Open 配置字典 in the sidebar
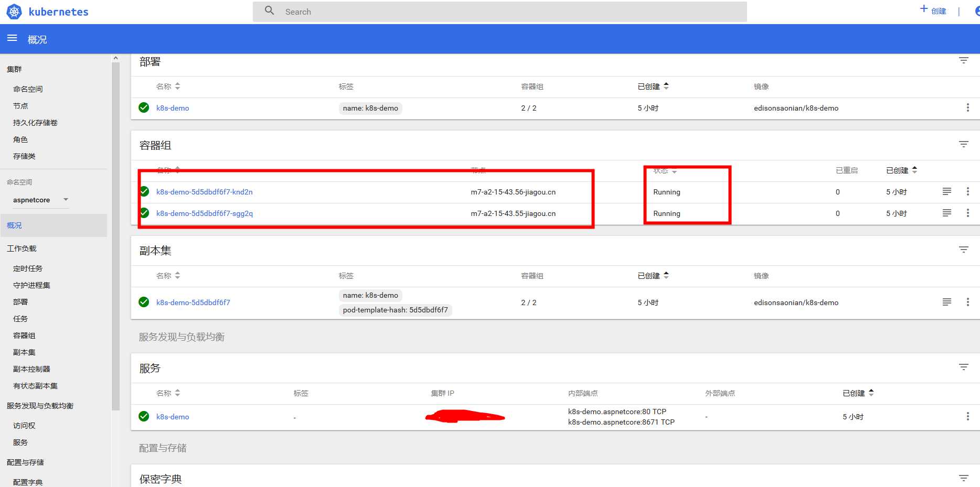The width and height of the screenshot is (980, 487). 28,482
